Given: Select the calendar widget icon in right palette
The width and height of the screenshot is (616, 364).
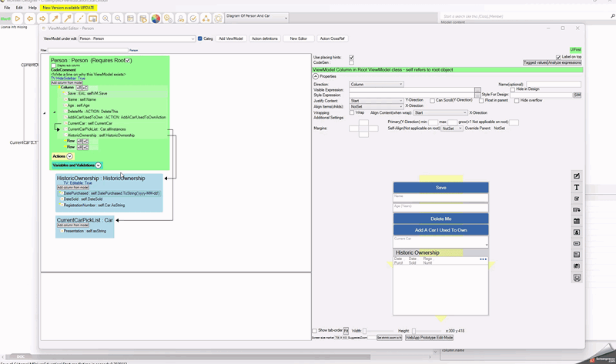Looking at the screenshot, I should click(x=577, y=221).
